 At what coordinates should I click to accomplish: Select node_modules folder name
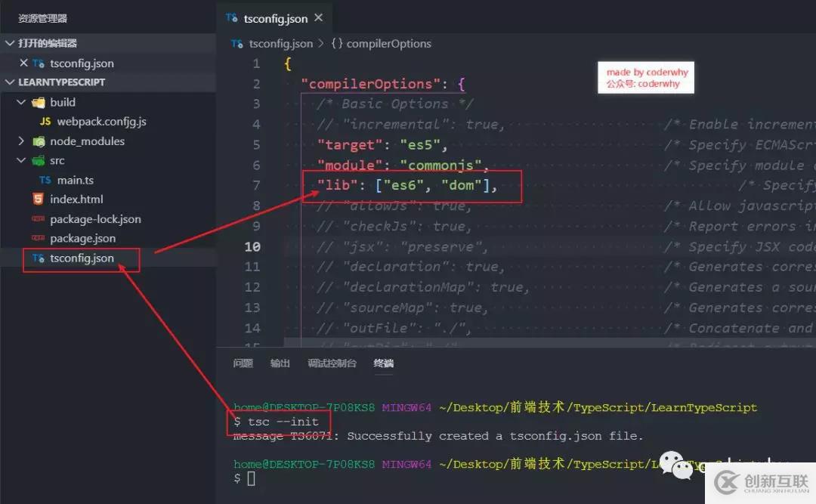pyautogui.click(x=87, y=141)
